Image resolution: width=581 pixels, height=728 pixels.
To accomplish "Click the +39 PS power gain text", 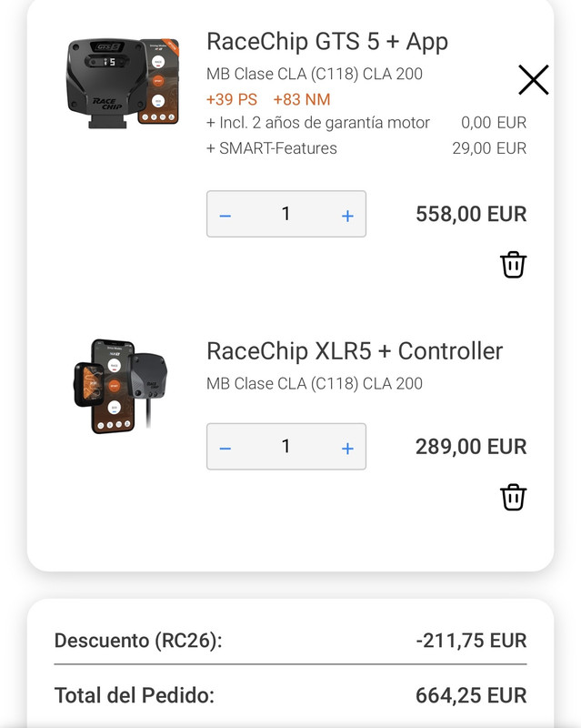I will tap(232, 99).
